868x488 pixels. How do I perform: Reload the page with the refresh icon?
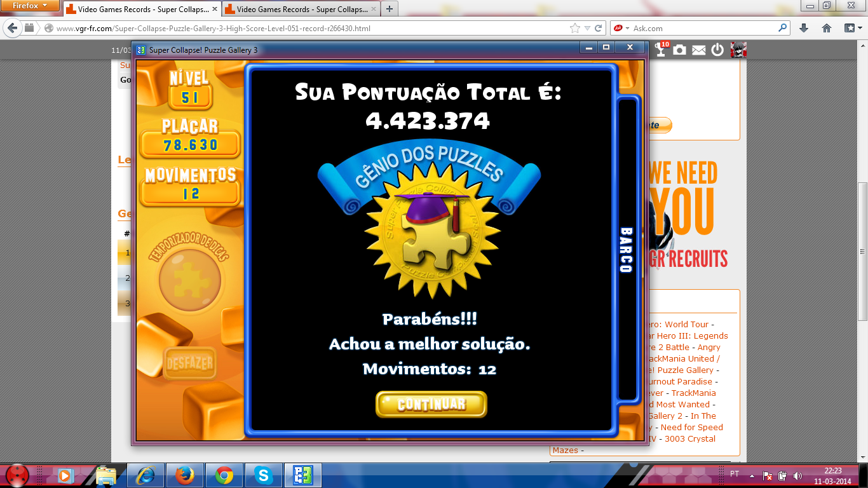pyautogui.click(x=599, y=29)
